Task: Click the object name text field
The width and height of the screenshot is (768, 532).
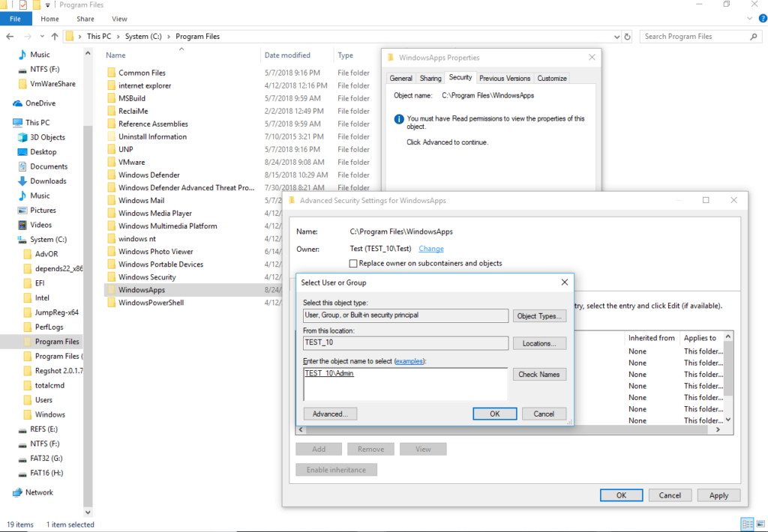Action: pyautogui.click(x=405, y=384)
